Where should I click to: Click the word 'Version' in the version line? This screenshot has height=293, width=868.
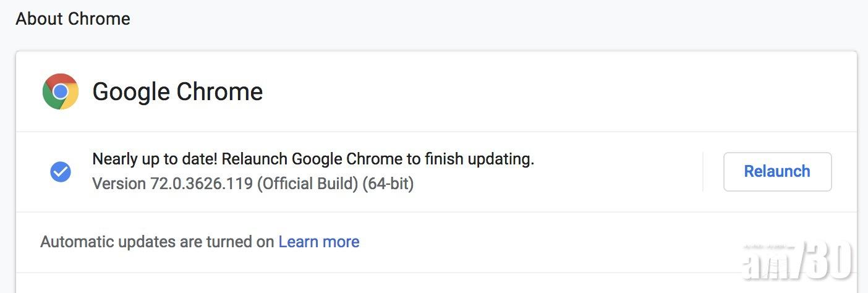pos(119,184)
